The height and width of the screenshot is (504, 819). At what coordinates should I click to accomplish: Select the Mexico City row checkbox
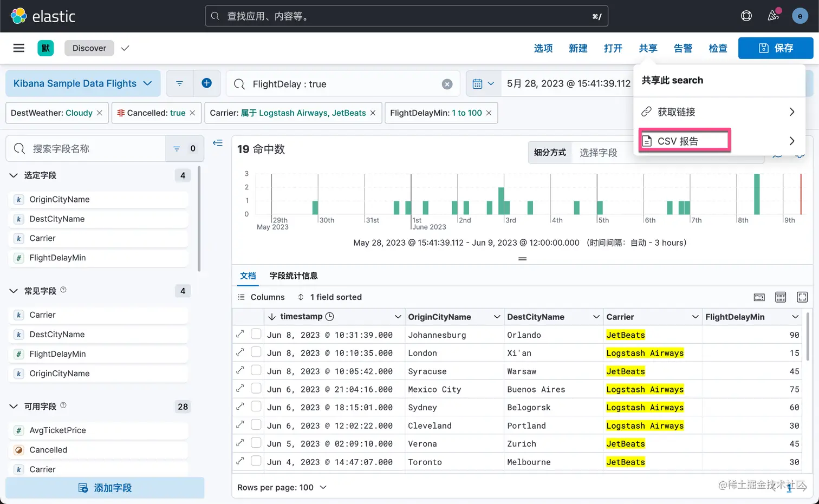tap(256, 388)
